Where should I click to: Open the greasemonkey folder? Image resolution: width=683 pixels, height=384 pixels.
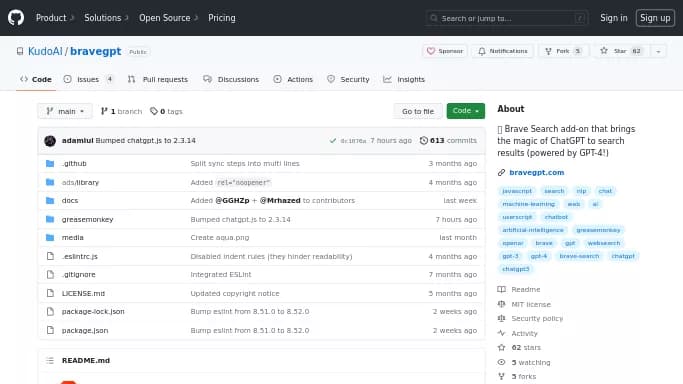point(88,219)
